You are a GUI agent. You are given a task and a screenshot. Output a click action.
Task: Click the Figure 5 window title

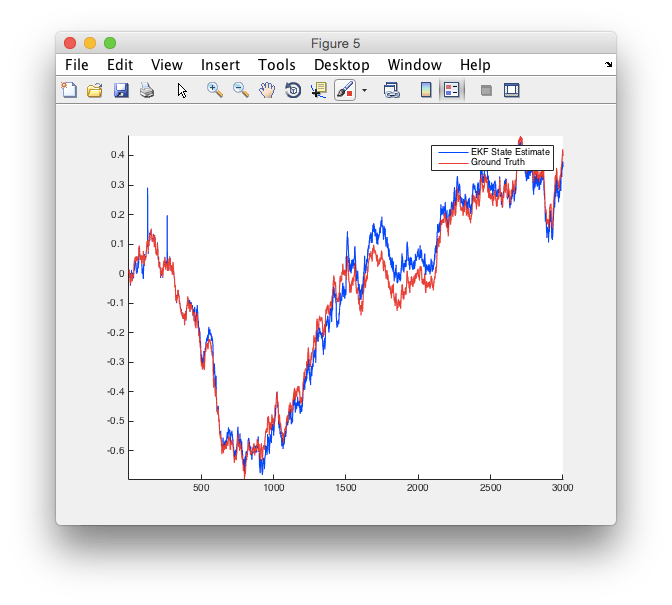335,43
